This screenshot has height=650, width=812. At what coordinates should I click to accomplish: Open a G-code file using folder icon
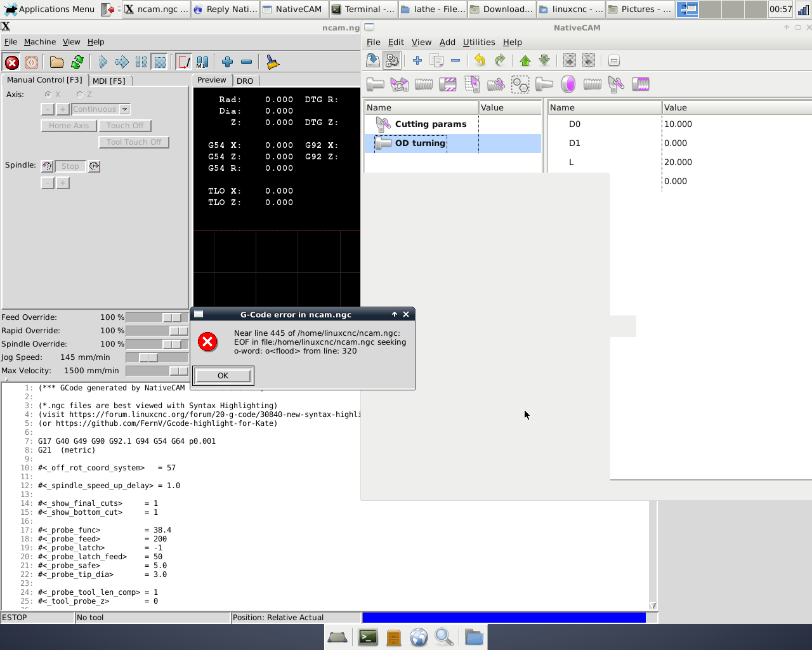point(57,62)
